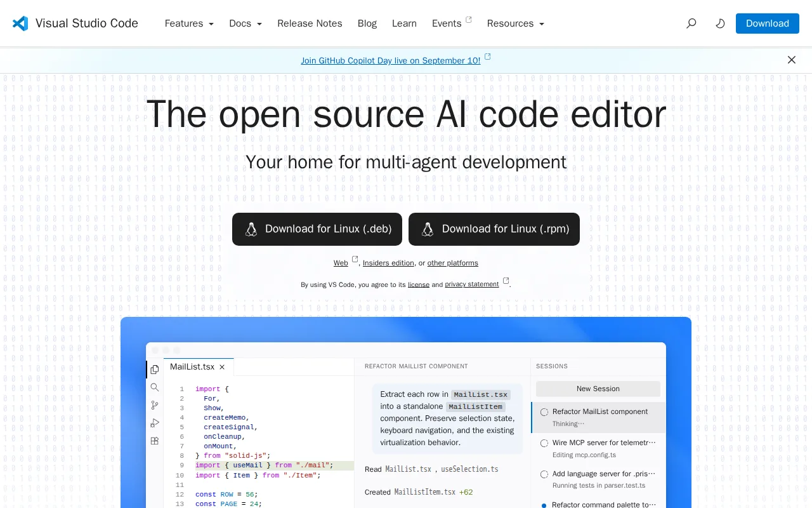The width and height of the screenshot is (812, 508).
Task: Open the Learn nav item
Action: point(404,23)
